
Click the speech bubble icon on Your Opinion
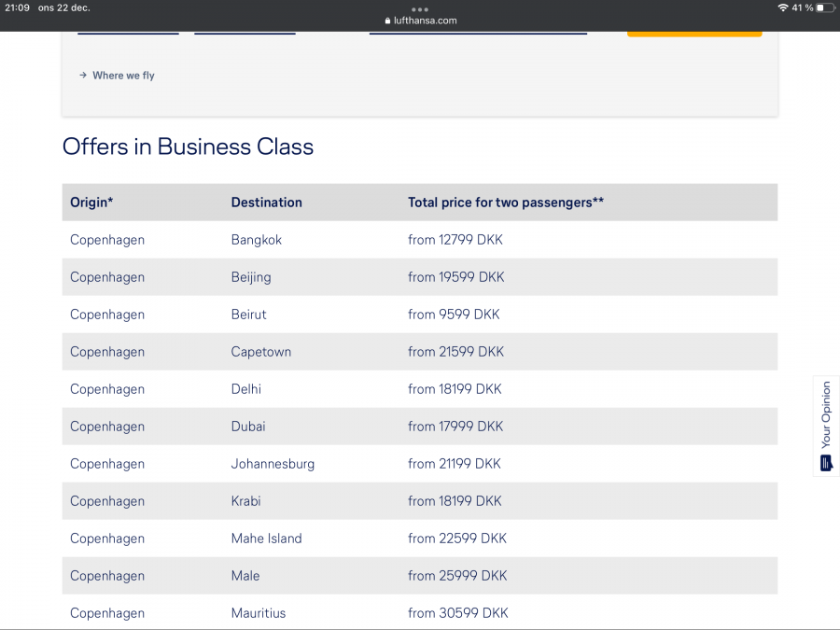click(x=826, y=463)
